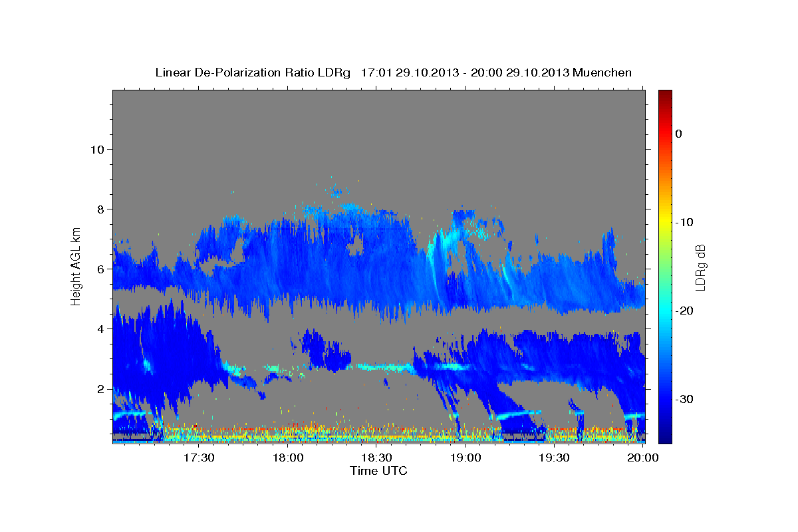The image size is (798, 532).
Task: Click the station name 'Muenchen' in the title
Action: click(x=602, y=72)
